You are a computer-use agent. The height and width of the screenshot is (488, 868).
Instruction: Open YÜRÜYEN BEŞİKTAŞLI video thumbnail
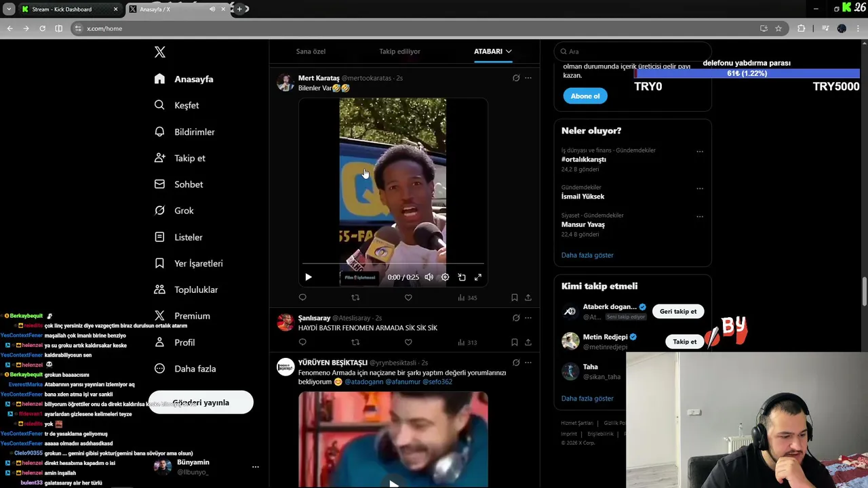[393, 439]
